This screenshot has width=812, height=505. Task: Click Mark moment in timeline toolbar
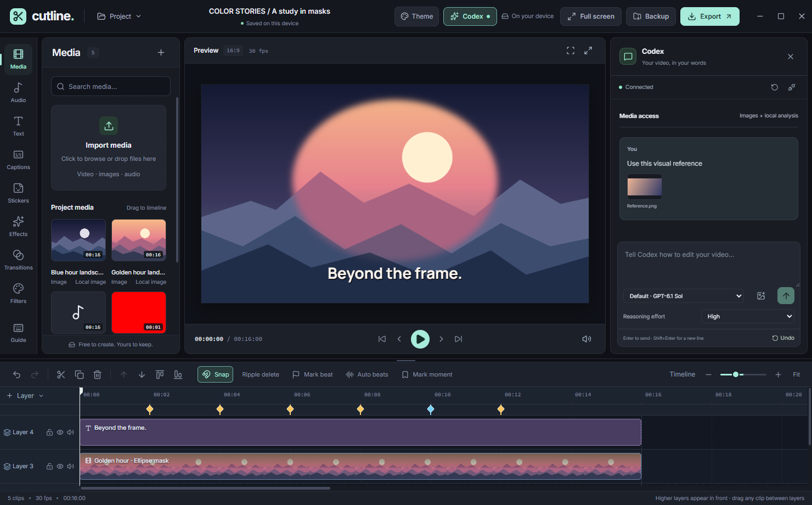(x=427, y=374)
